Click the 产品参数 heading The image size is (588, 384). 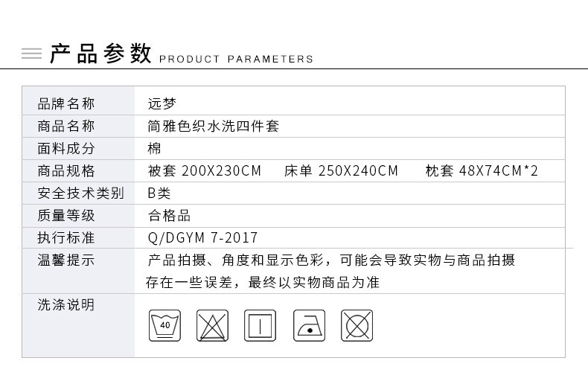[x=100, y=54]
